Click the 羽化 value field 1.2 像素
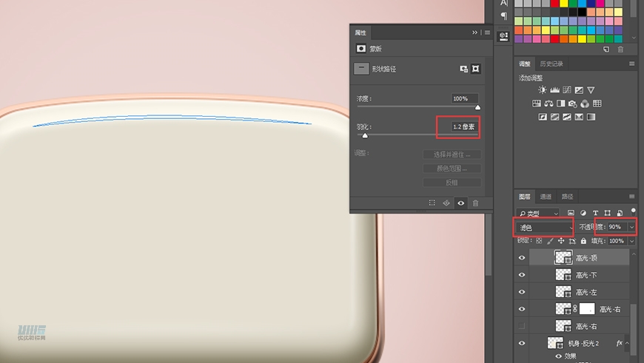The height and width of the screenshot is (363, 644). click(x=463, y=126)
